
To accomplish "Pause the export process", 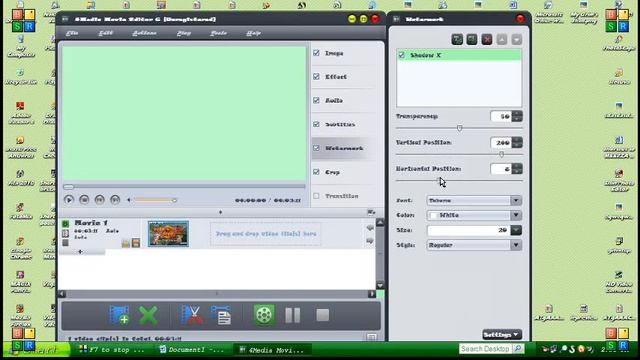I will tap(293, 315).
